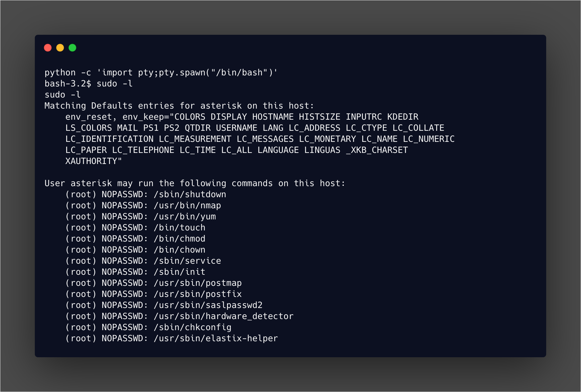This screenshot has height=392, width=581.
Task: Click the /usr/sbin/postfix path
Action: (x=198, y=294)
